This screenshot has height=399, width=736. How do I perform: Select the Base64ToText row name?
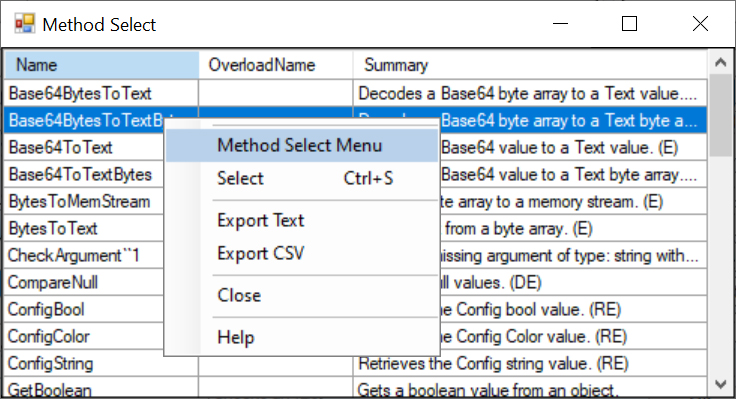[x=61, y=147]
